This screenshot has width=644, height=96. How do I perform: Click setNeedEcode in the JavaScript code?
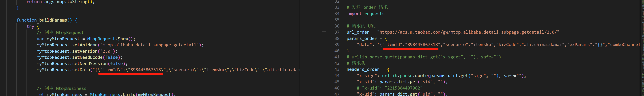click(87, 58)
